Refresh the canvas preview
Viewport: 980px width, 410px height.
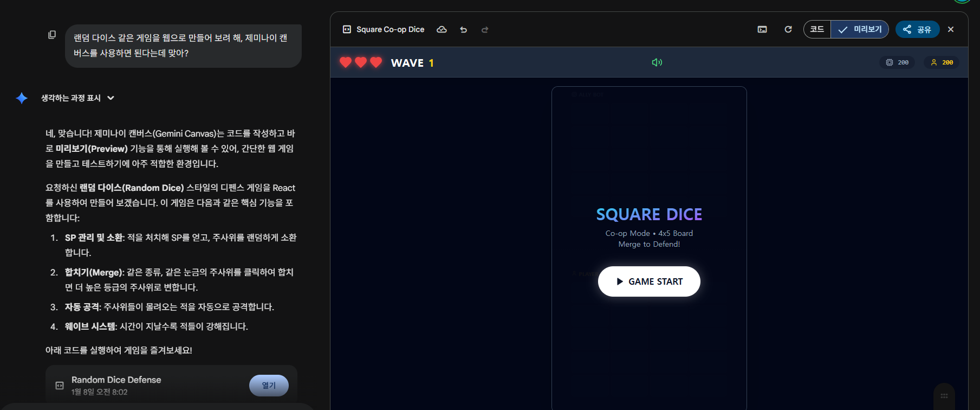pyautogui.click(x=788, y=29)
